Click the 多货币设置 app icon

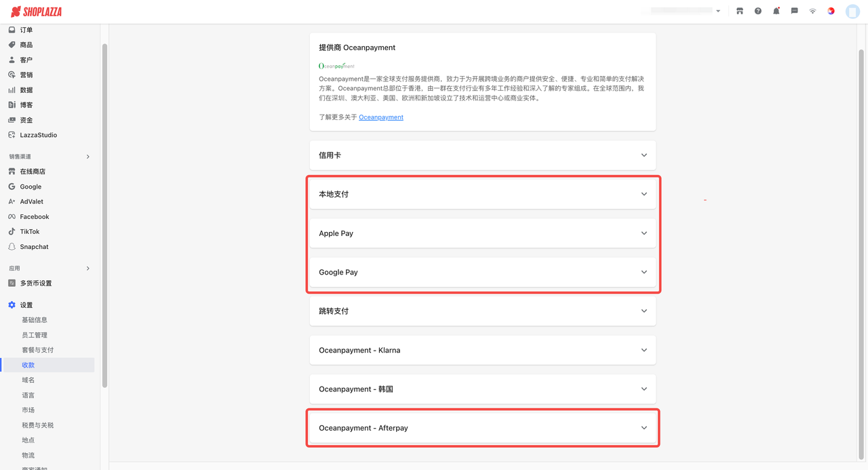[x=12, y=283]
